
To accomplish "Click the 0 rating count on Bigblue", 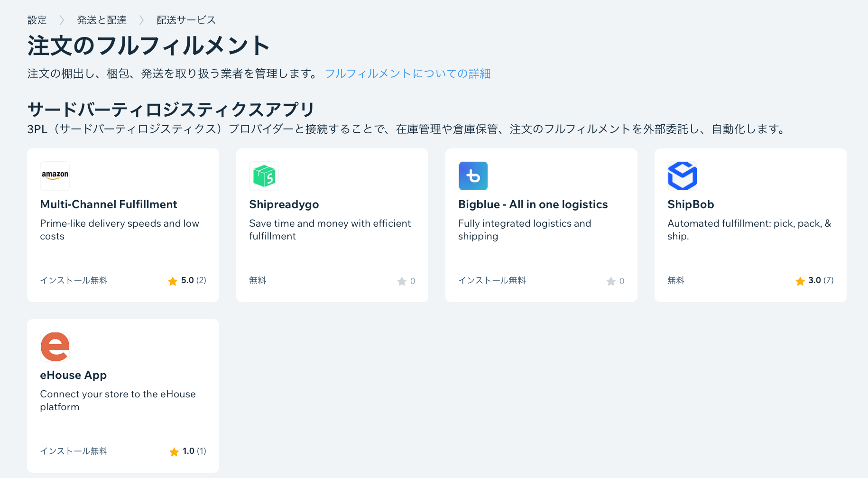I will [x=622, y=281].
